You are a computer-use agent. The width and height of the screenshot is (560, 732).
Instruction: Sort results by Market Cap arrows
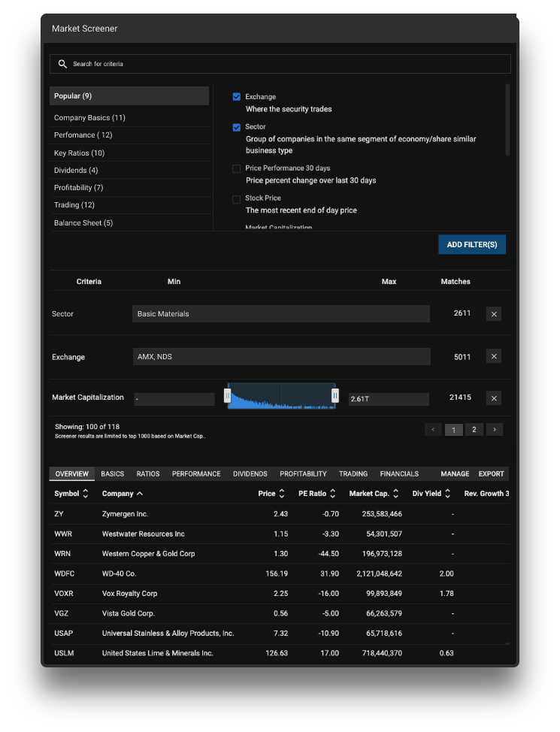[398, 494]
